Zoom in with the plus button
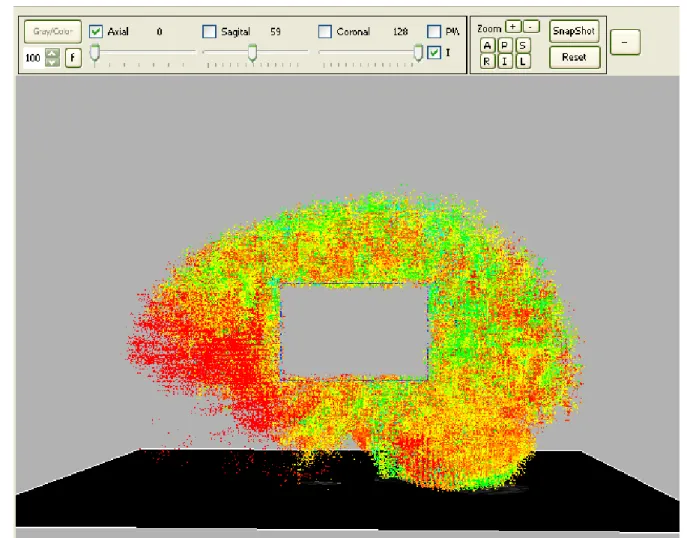This screenshot has width=687, height=538. click(x=513, y=27)
